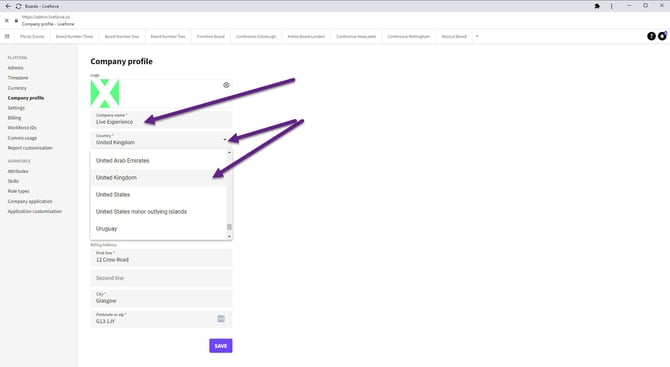Open Admins in the sidebar
The image size is (670, 367).
click(x=15, y=68)
